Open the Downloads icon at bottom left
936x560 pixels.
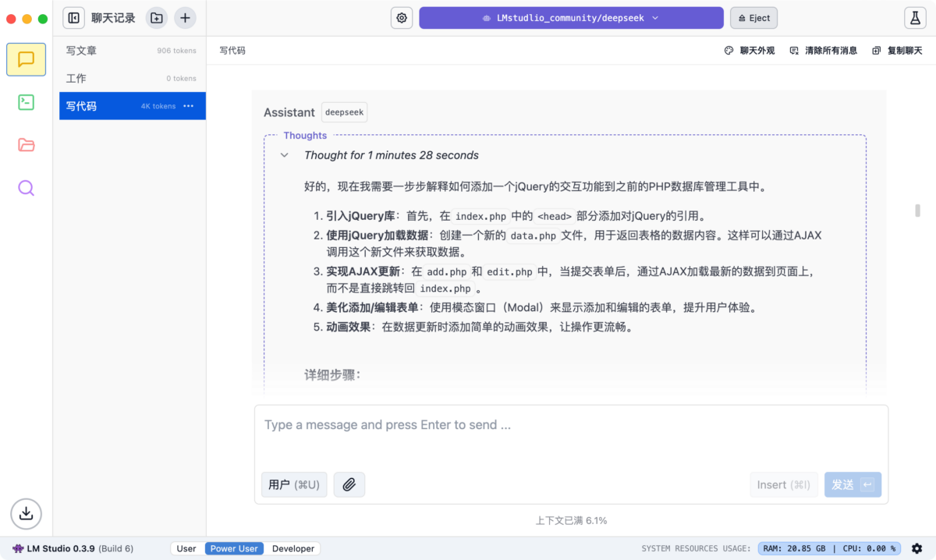click(26, 513)
